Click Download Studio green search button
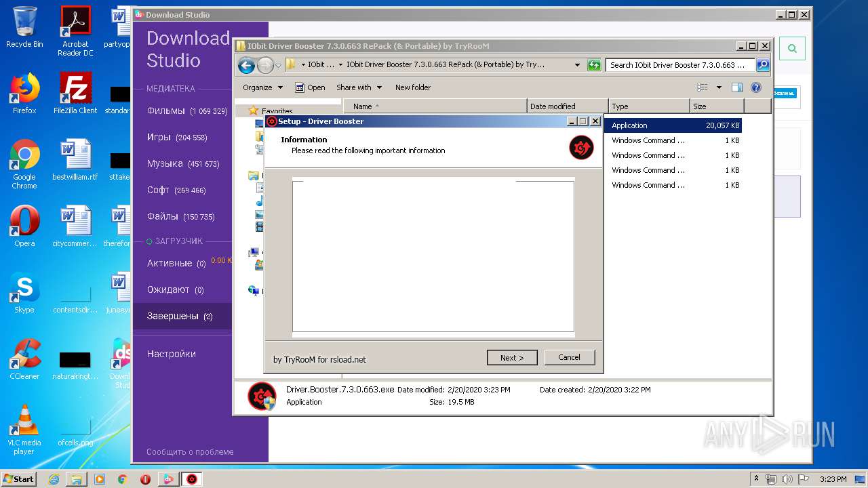 pyautogui.click(x=792, y=48)
